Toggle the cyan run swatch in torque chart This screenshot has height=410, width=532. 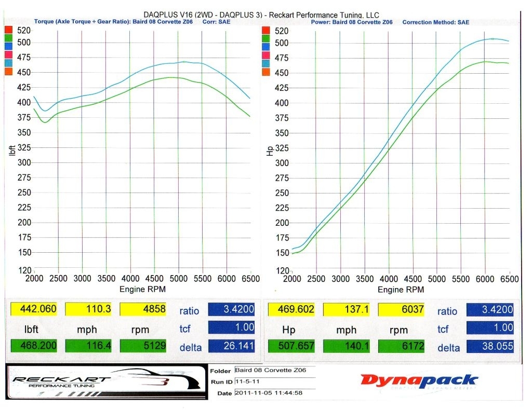[x=9, y=63]
